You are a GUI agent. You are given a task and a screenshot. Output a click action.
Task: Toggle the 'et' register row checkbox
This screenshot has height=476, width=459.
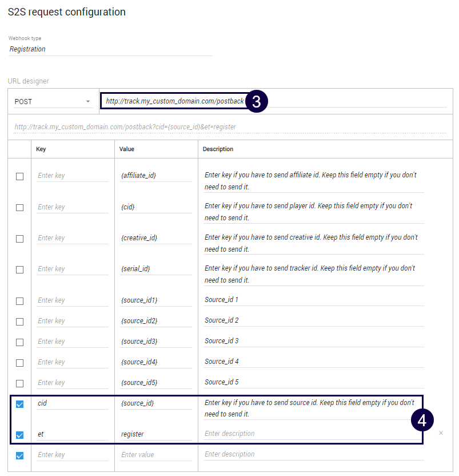pos(20,435)
